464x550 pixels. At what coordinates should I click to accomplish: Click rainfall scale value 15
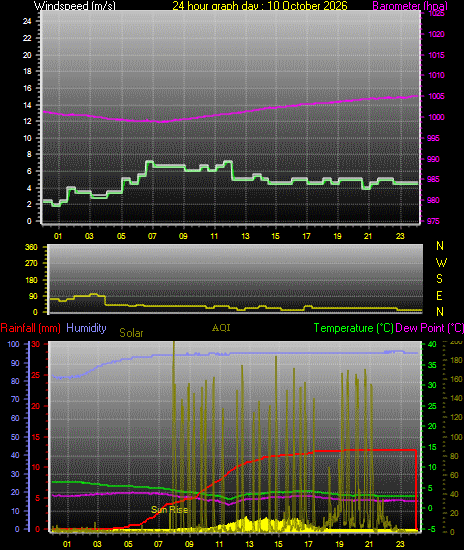click(x=35, y=437)
